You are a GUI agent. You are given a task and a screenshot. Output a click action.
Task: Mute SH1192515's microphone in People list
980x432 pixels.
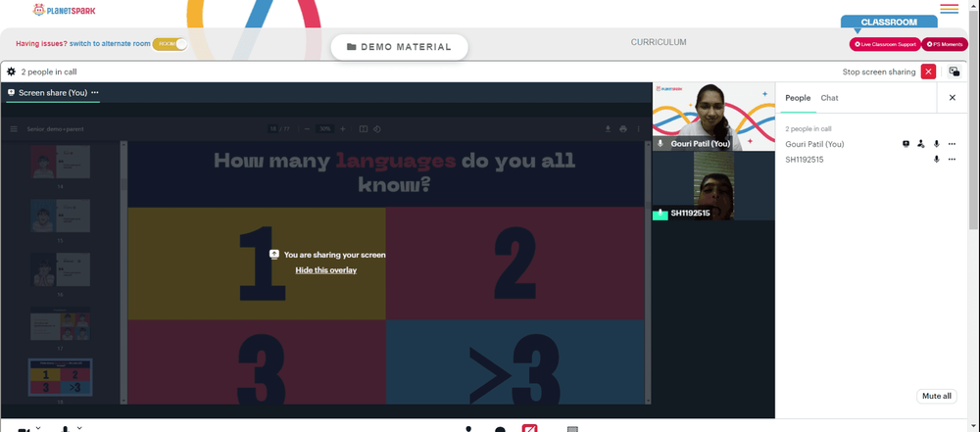click(x=936, y=160)
